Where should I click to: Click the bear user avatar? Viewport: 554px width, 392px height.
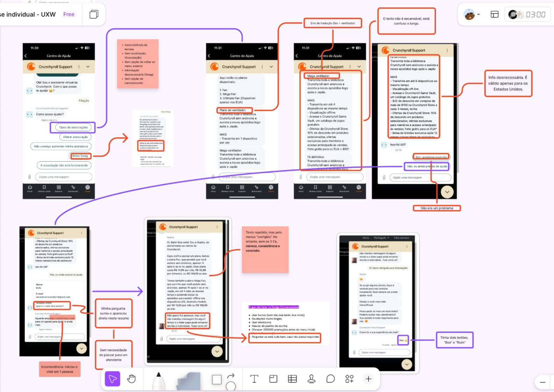(469, 14)
